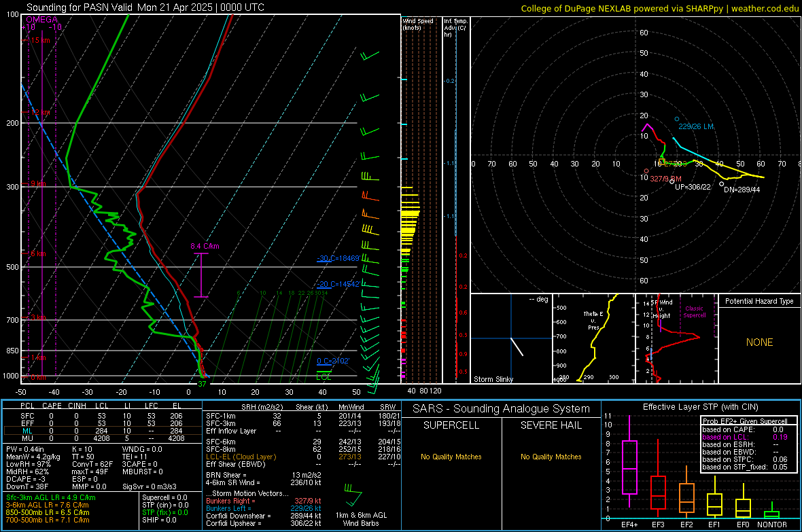Screen dimensions: 802x532
Task: Click the 'Theta-E v. Pres' plot label
Action: coord(593,320)
